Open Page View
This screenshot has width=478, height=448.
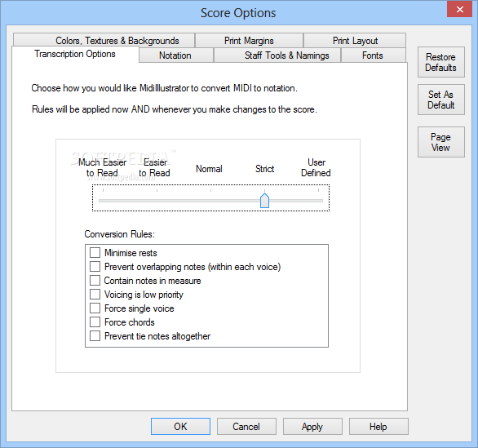coord(440,142)
